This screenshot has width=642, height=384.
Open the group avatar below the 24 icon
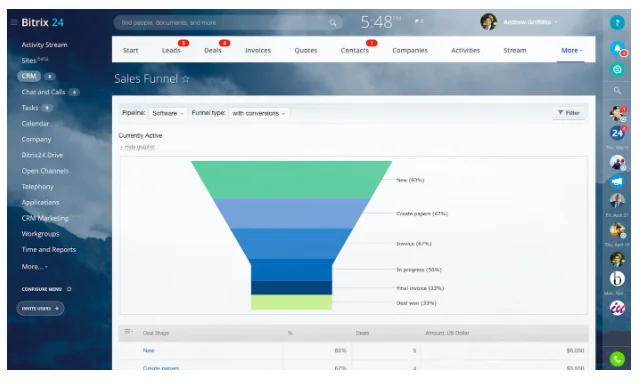[x=617, y=163]
